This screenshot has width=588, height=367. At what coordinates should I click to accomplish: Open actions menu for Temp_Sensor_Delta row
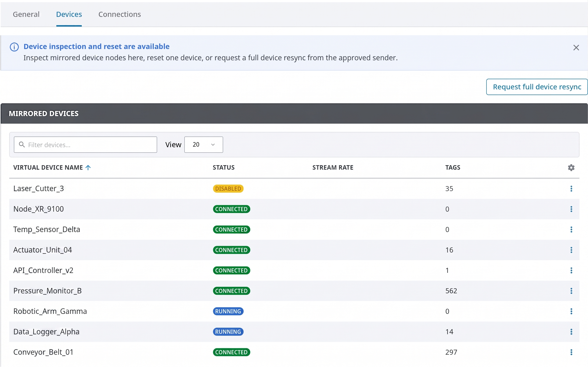point(571,229)
